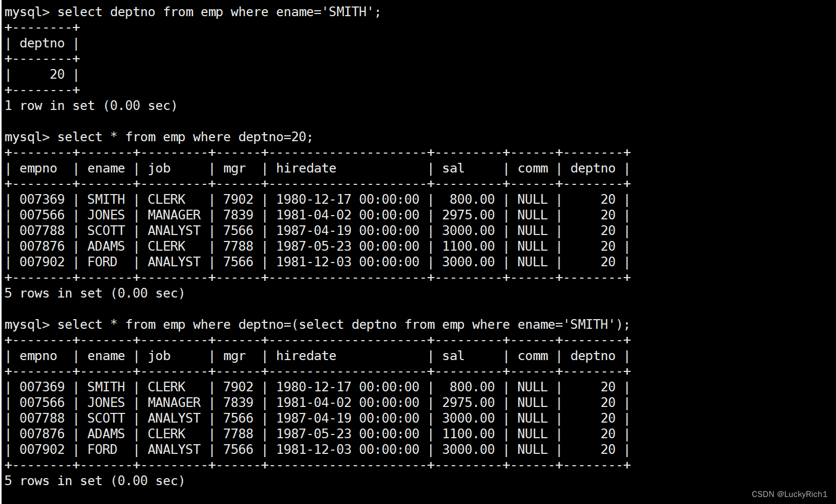Click the sal header under the deptno=20 query
Image resolution: width=836 pixels, height=504 pixels.
coord(453,168)
